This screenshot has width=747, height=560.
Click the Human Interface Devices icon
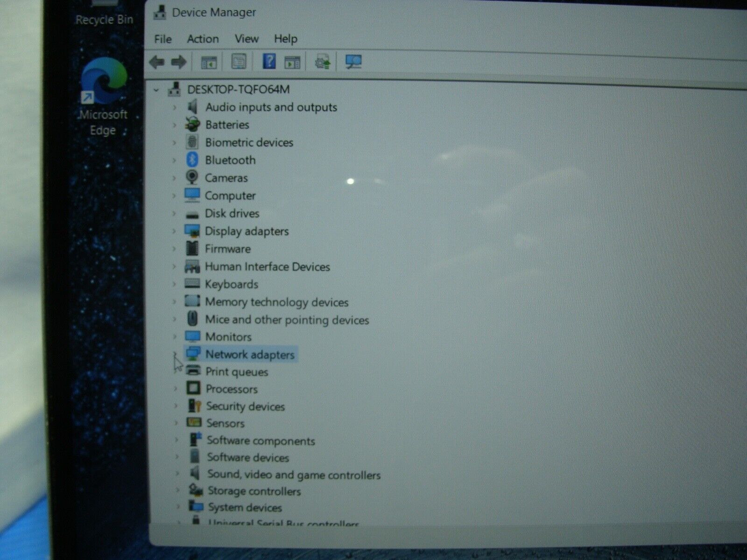[192, 266]
